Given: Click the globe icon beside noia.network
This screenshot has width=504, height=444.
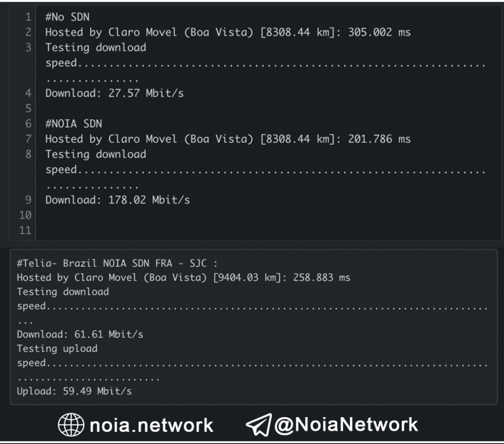Looking at the screenshot, I should 71,424.
